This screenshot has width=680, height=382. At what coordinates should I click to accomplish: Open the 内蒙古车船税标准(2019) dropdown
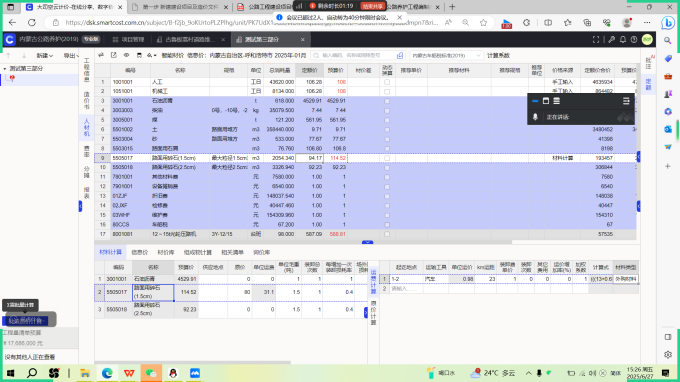446,56
